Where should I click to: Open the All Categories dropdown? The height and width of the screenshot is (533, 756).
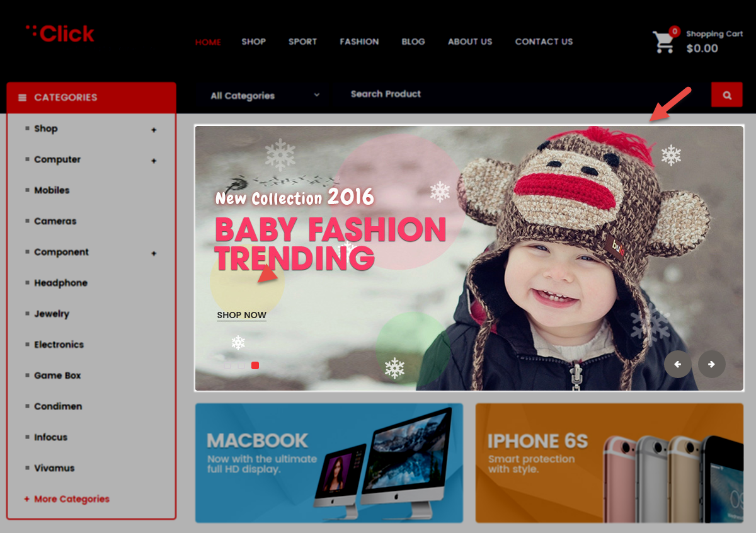click(x=265, y=96)
